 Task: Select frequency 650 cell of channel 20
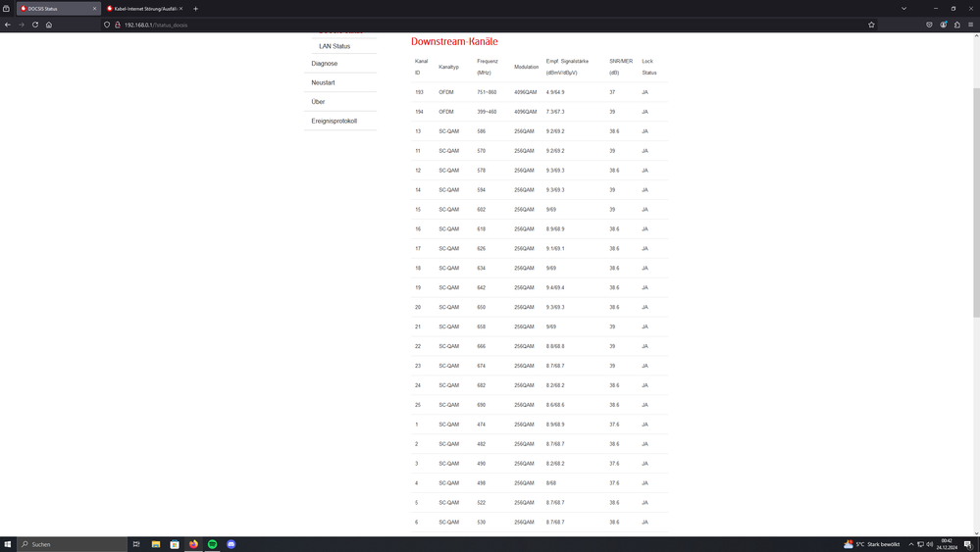point(482,307)
